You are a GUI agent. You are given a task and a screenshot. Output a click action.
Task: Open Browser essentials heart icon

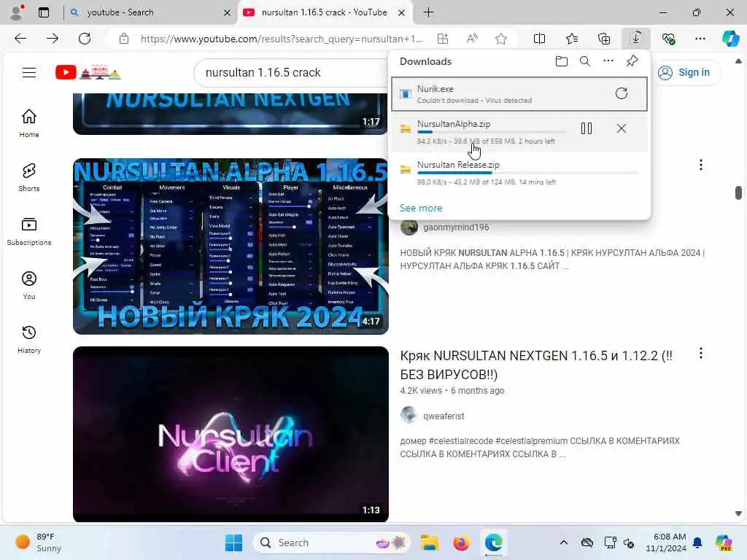coord(668,39)
